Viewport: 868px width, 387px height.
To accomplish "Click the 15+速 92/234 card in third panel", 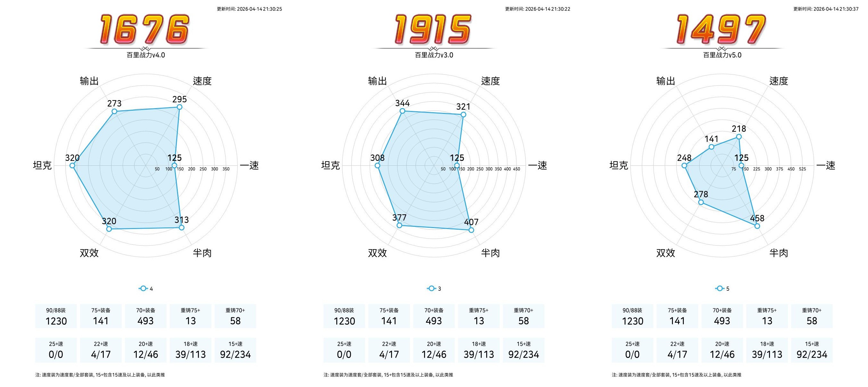I will [x=812, y=350].
